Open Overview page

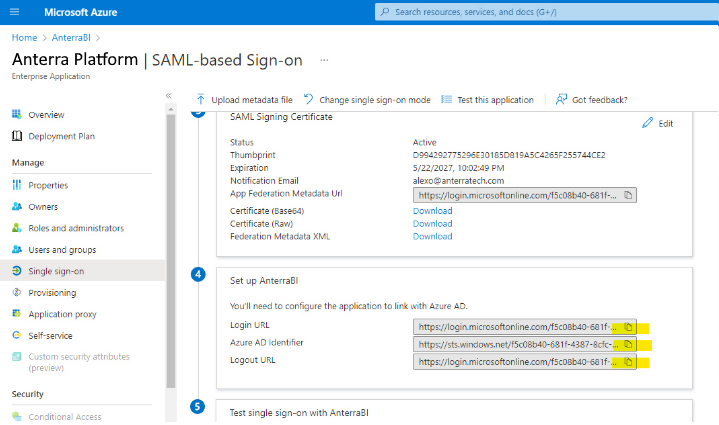pos(46,115)
